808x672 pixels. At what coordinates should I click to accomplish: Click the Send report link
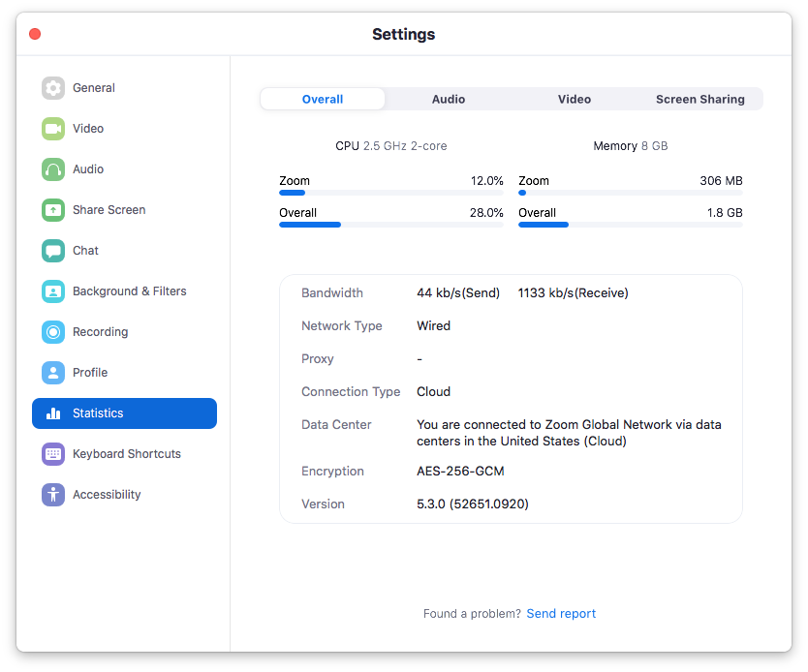coord(561,614)
